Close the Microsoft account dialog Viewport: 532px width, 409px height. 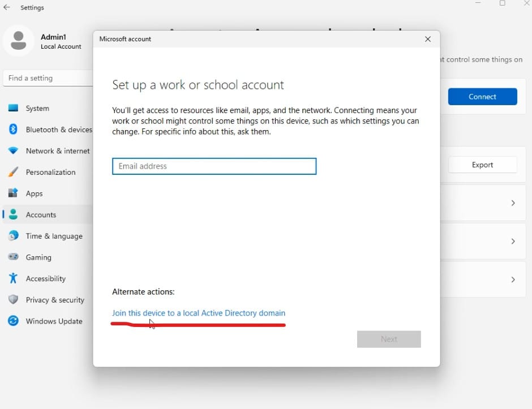[x=428, y=39]
